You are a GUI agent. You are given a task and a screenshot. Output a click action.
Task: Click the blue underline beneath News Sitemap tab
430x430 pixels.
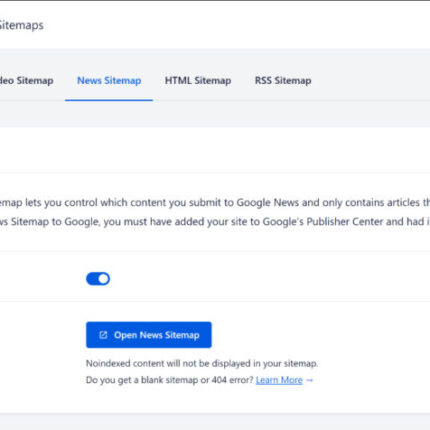click(109, 100)
